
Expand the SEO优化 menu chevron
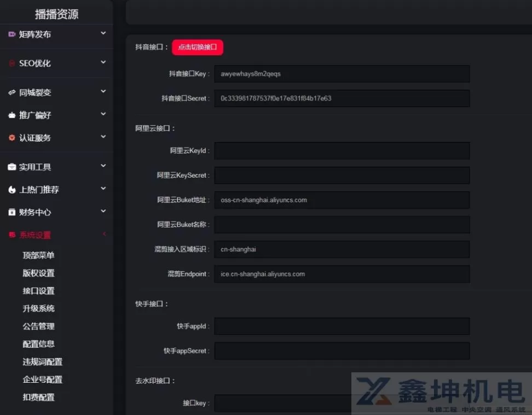[x=103, y=63]
